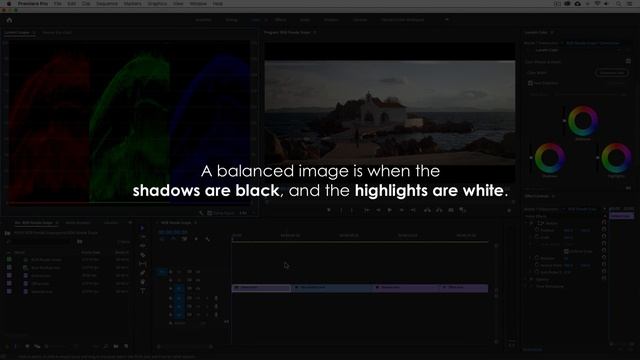Screen dimensions: 640x360
Task: Click Go to Out point button
Action: pos(413,210)
